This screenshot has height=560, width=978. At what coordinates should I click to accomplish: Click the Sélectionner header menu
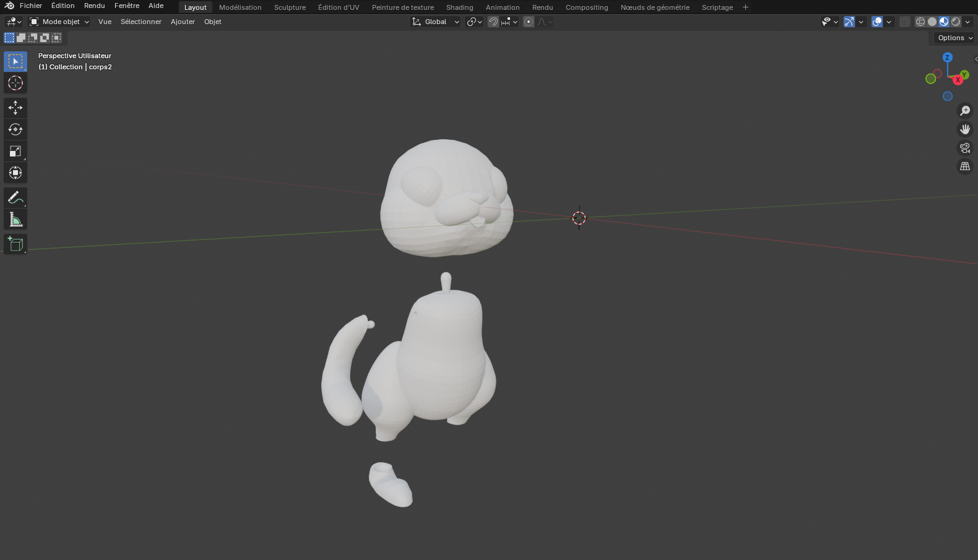[x=141, y=22]
